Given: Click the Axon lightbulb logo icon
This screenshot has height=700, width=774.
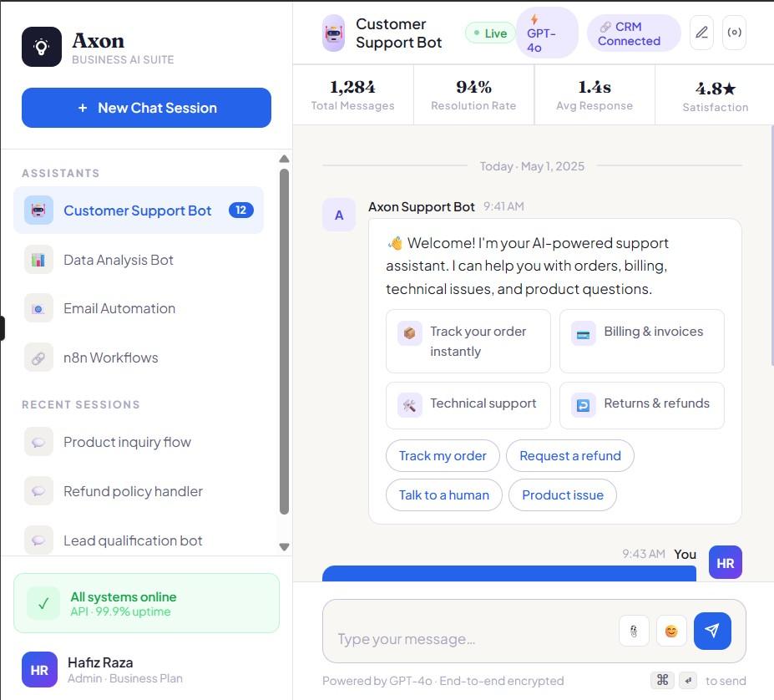Looking at the screenshot, I should pos(42,47).
